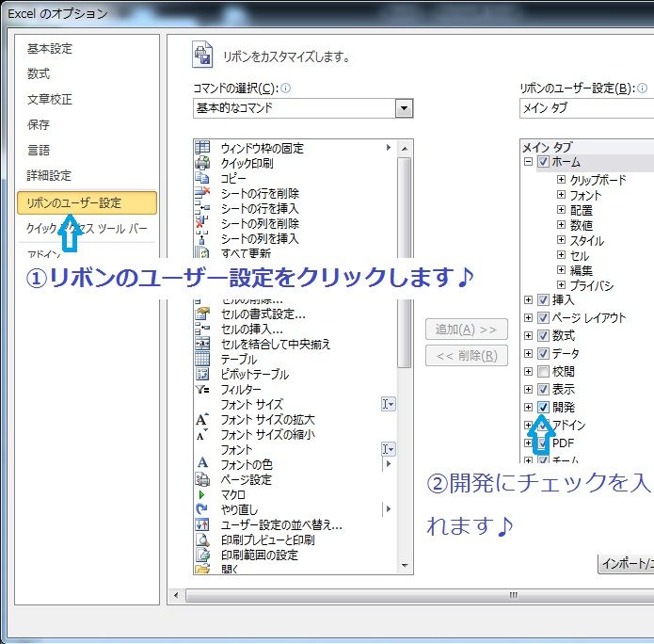Select リボンのユーザー設定 in the sidebar
Image resolution: width=654 pixels, height=644 pixels.
tap(87, 202)
